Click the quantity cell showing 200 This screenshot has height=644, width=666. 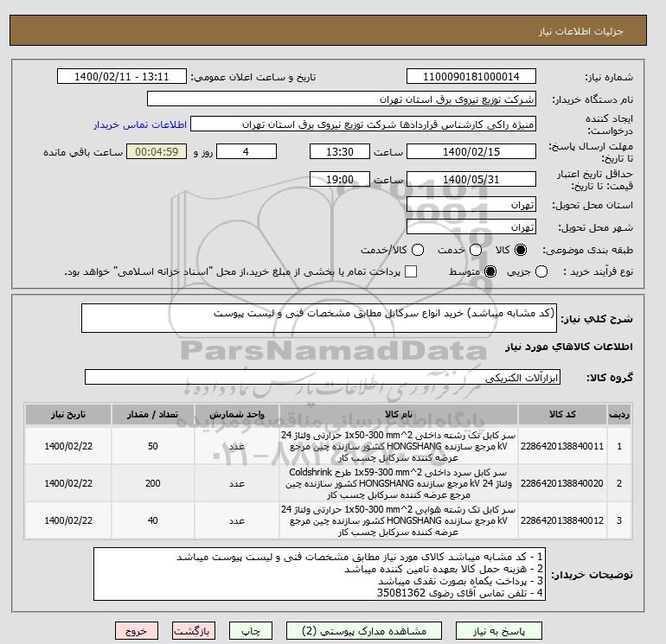click(x=152, y=483)
